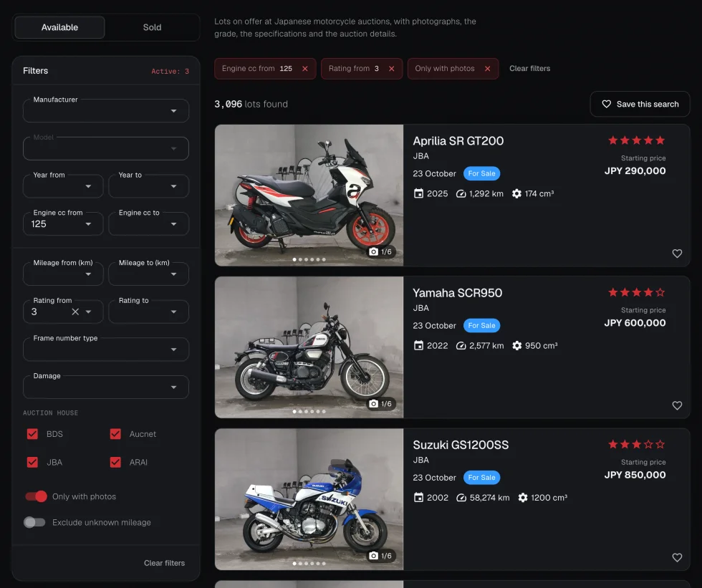Click the calendar icon beside 2002
Image resolution: width=702 pixels, height=588 pixels.
coord(418,498)
